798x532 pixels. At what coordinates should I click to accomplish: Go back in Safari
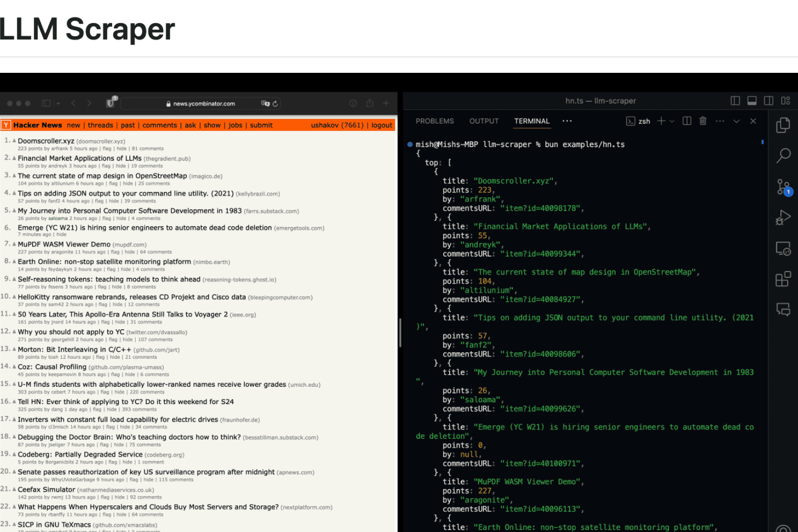coord(73,103)
